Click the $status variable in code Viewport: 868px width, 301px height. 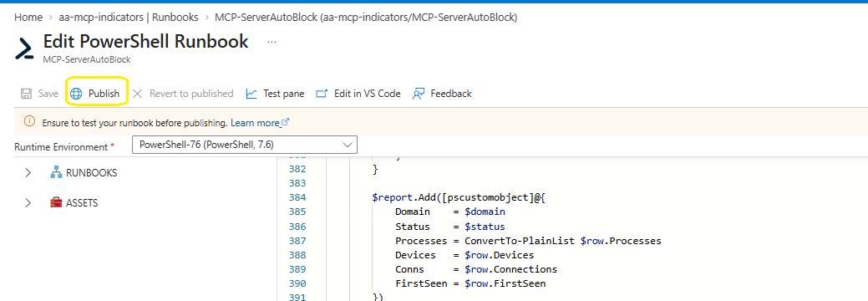point(485,226)
